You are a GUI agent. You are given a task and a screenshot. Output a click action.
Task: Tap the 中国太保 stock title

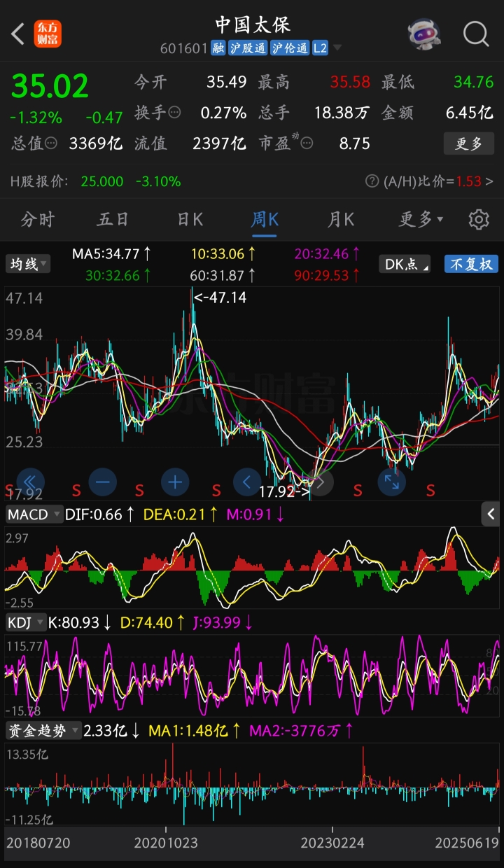click(252, 25)
